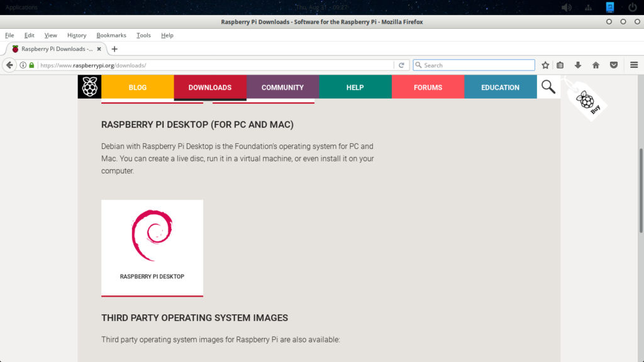The height and width of the screenshot is (362, 644).
Task: Open the network status icon in the top panel
Action: tap(588, 8)
